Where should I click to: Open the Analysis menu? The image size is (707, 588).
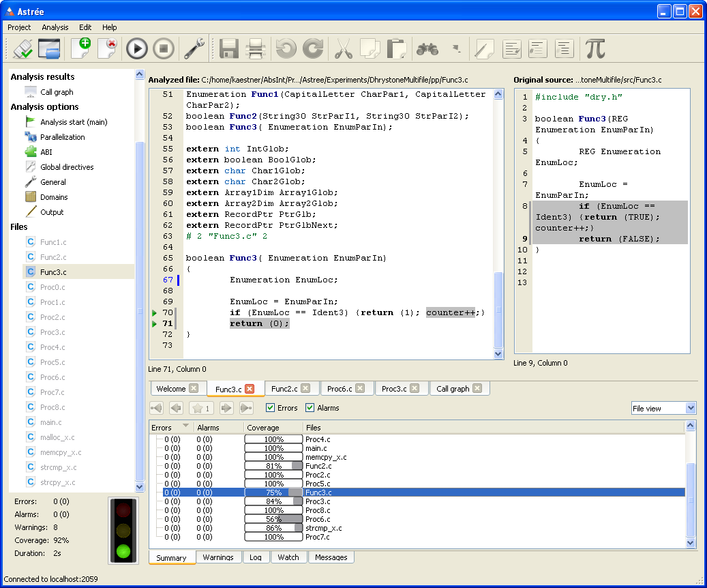(x=55, y=27)
